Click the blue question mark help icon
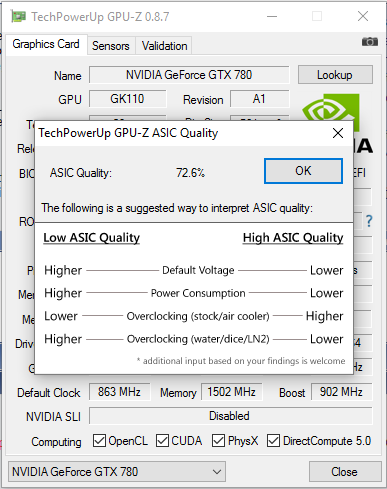 click(369, 221)
